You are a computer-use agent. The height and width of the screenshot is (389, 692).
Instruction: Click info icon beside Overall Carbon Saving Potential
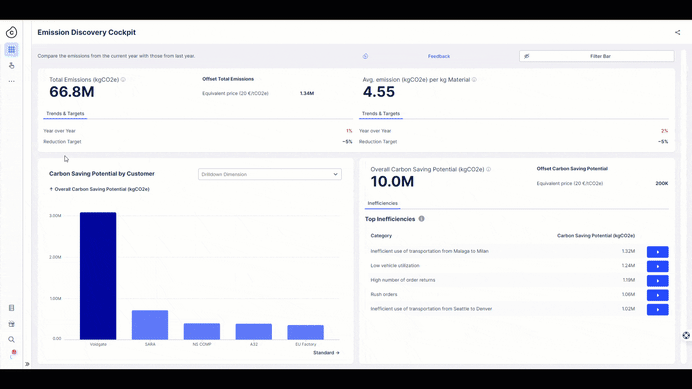click(x=488, y=169)
